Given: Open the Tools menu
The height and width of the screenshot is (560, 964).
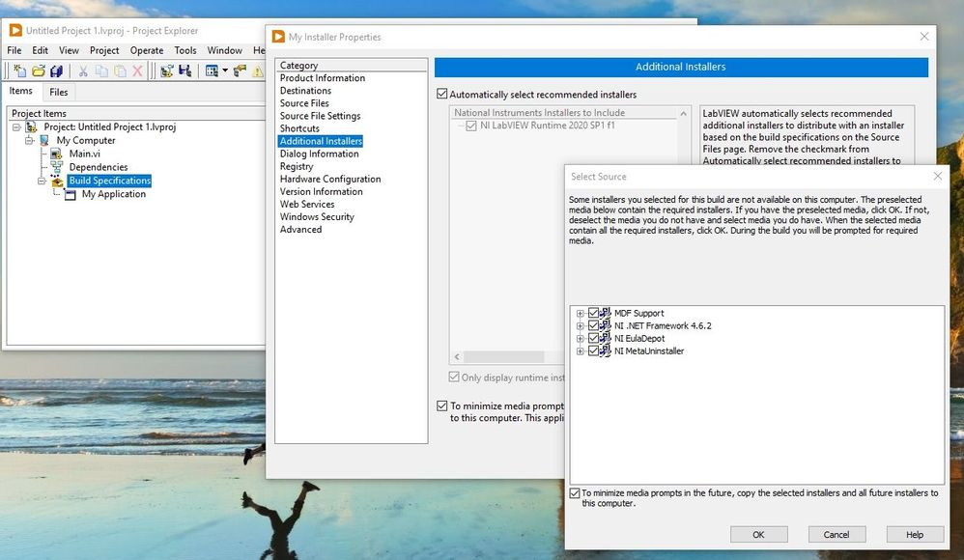Looking at the screenshot, I should pos(185,50).
